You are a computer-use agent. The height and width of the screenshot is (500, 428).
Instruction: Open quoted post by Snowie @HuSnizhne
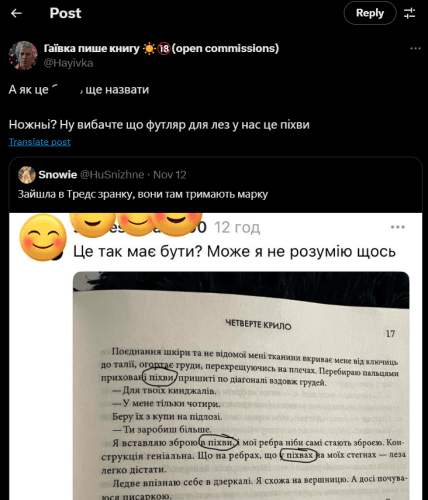[x=215, y=185]
